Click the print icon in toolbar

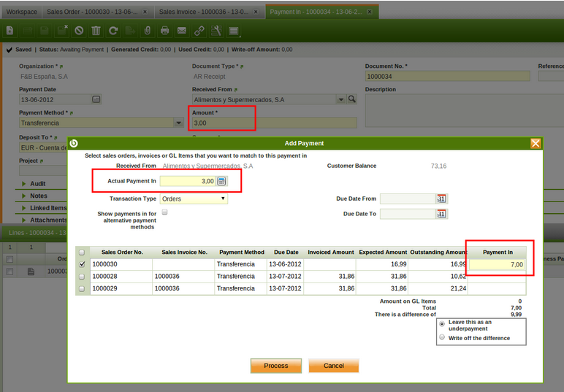tap(164, 31)
